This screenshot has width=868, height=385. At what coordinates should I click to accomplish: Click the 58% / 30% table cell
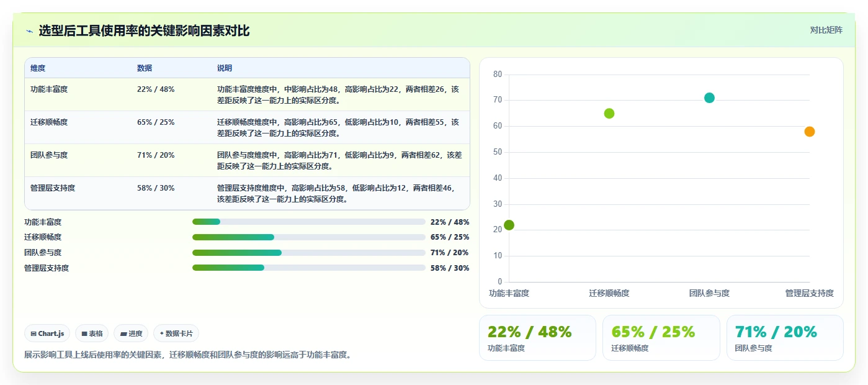pyautogui.click(x=156, y=188)
